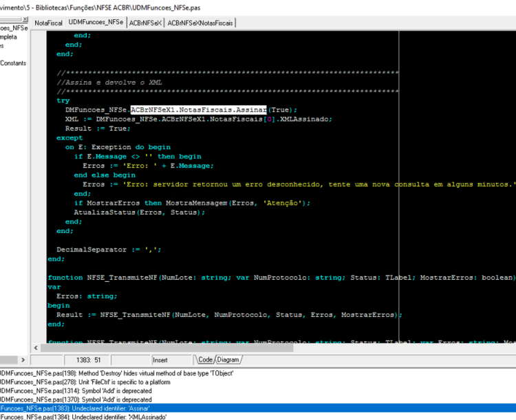Click the comment "//Assina e devolve o XML"
The width and height of the screenshot is (516, 420).
109,82
